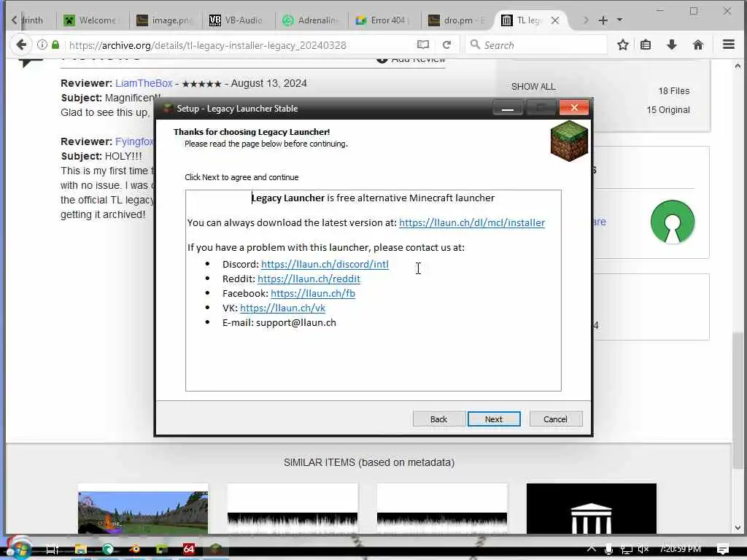Click the page scrollbar down arrow

(738, 528)
